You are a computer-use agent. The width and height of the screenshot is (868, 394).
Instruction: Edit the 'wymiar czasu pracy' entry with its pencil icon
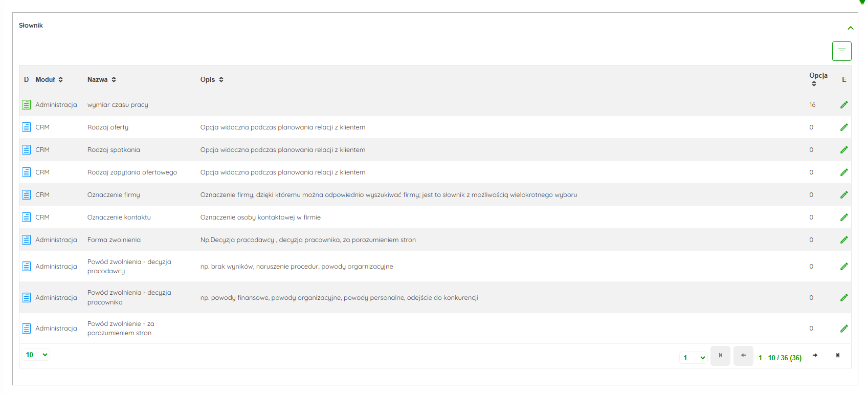(844, 105)
